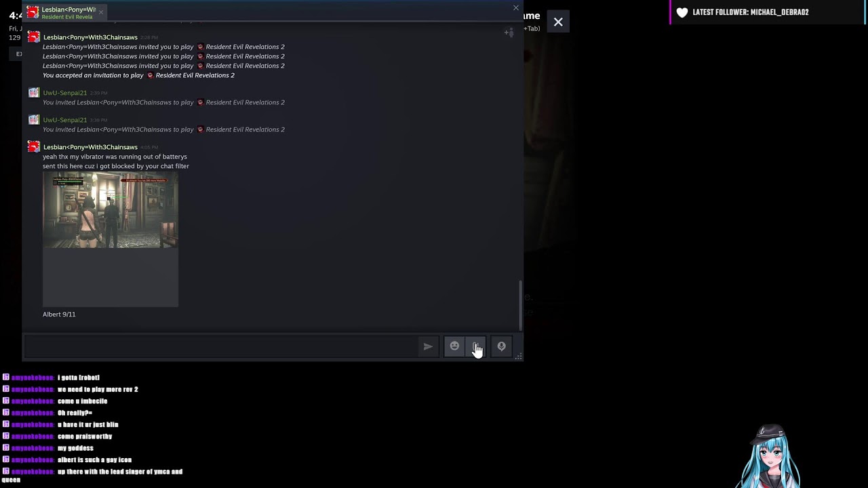This screenshot has height=488, width=868.
Task: Click UwU-Senpai21 username at 3:38 PM
Action: 65,120
